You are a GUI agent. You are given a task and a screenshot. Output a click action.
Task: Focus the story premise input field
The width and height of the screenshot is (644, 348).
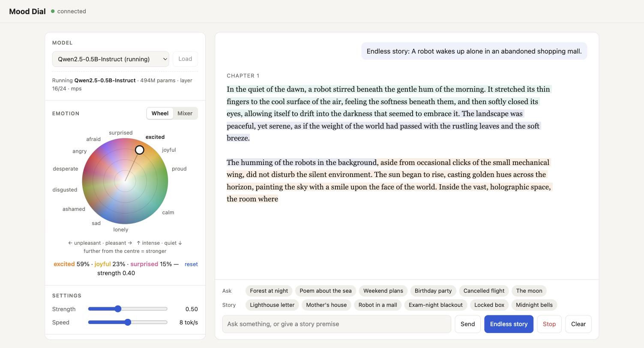pyautogui.click(x=337, y=324)
